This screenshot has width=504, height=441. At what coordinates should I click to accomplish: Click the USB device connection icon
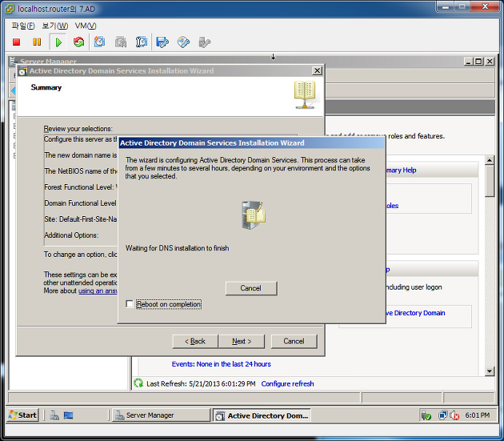click(x=205, y=42)
